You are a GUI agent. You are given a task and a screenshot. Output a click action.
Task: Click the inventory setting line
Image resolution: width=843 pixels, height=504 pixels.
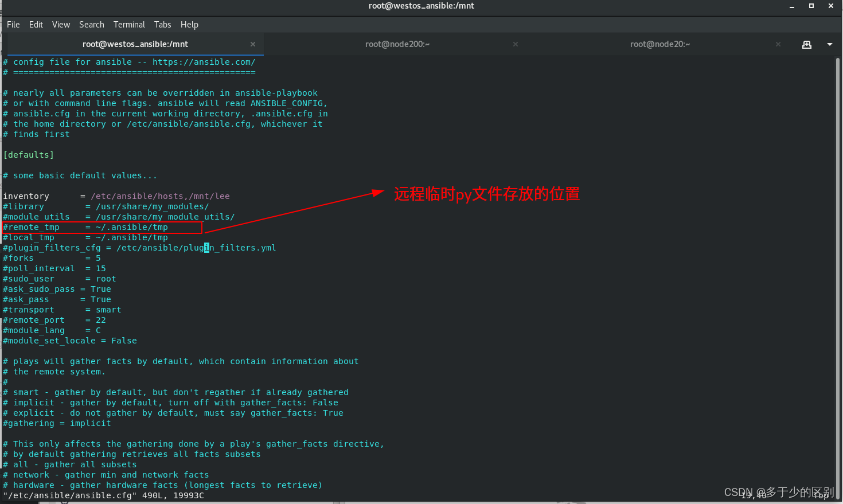[116, 196]
